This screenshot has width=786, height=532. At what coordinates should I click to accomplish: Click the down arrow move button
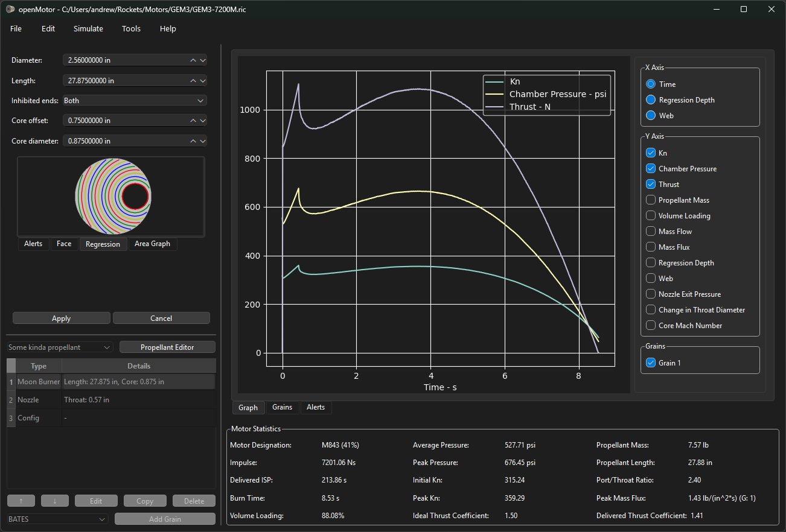coord(54,501)
